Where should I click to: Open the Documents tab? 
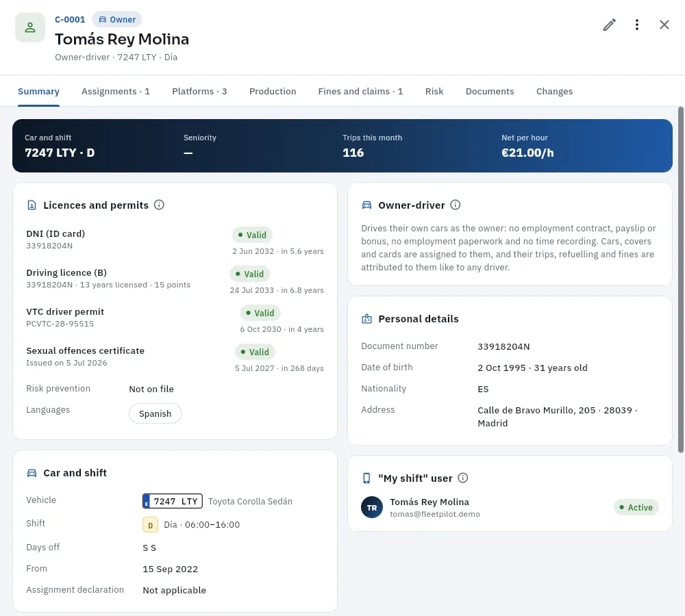pos(490,91)
